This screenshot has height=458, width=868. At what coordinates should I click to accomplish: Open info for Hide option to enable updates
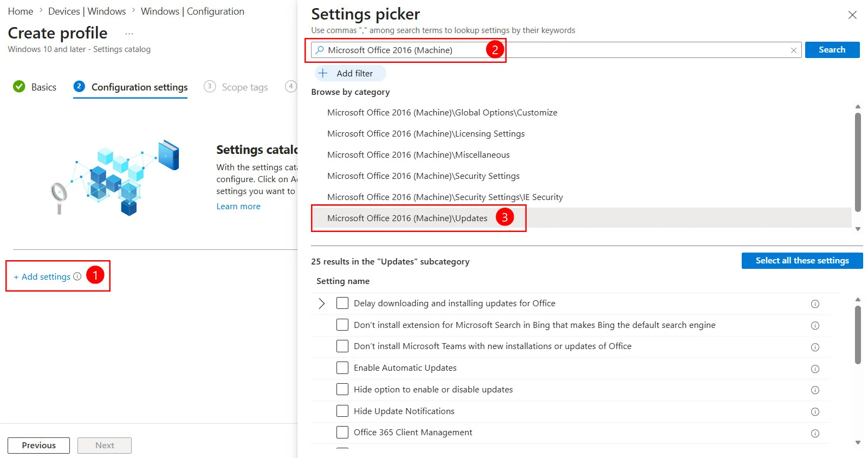pos(815,390)
